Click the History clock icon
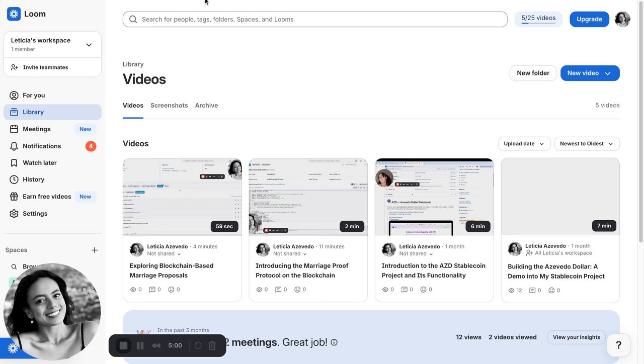Screen dimensions: 644x364 [x=14, y=179]
